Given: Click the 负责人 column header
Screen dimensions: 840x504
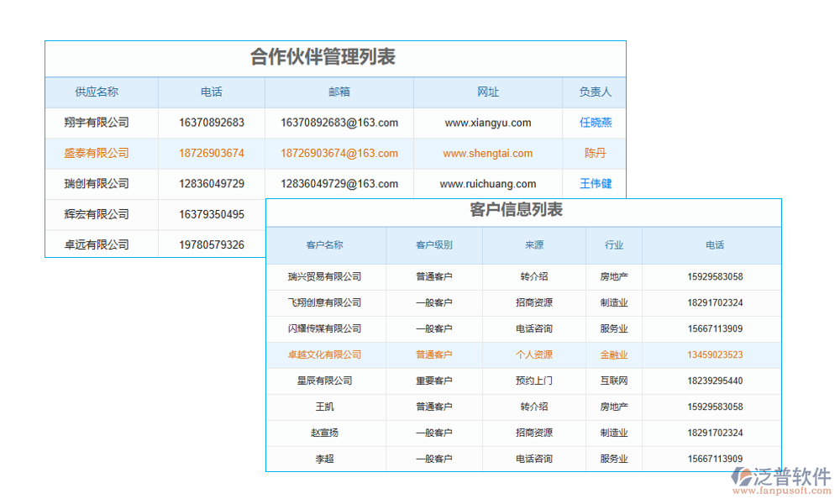Looking at the screenshot, I should point(596,92).
